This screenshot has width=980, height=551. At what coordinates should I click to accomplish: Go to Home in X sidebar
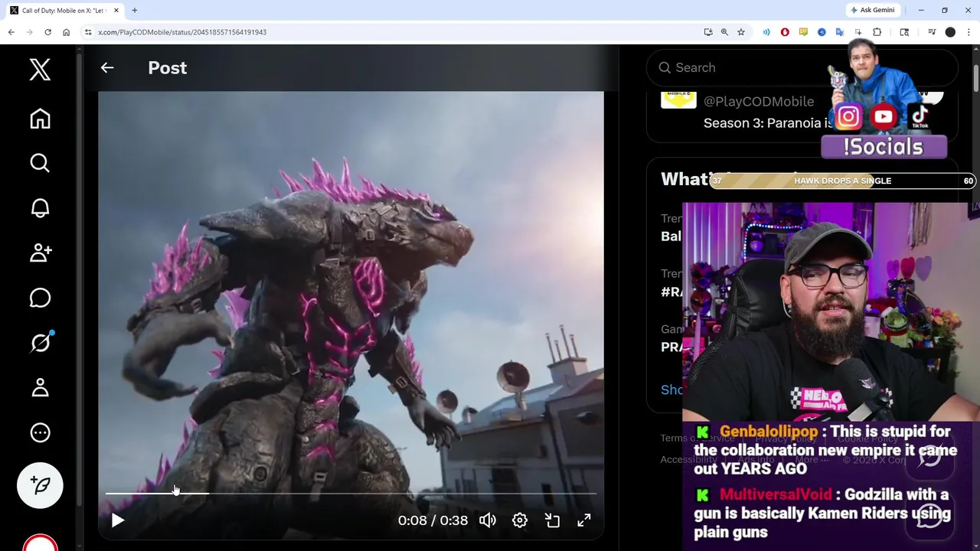[x=40, y=119]
